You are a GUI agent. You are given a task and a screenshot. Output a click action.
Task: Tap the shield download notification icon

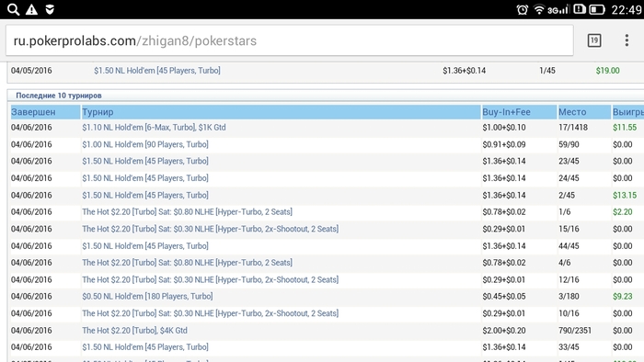pos(50,9)
